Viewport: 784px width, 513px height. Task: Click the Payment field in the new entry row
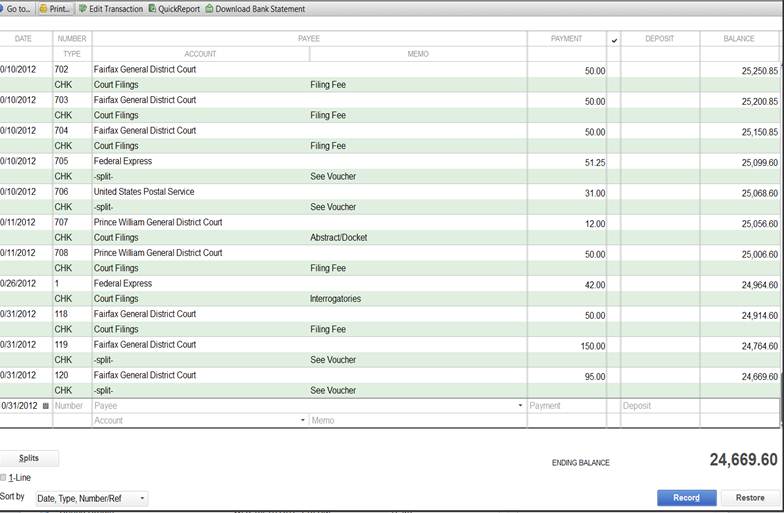coord(565,406)
